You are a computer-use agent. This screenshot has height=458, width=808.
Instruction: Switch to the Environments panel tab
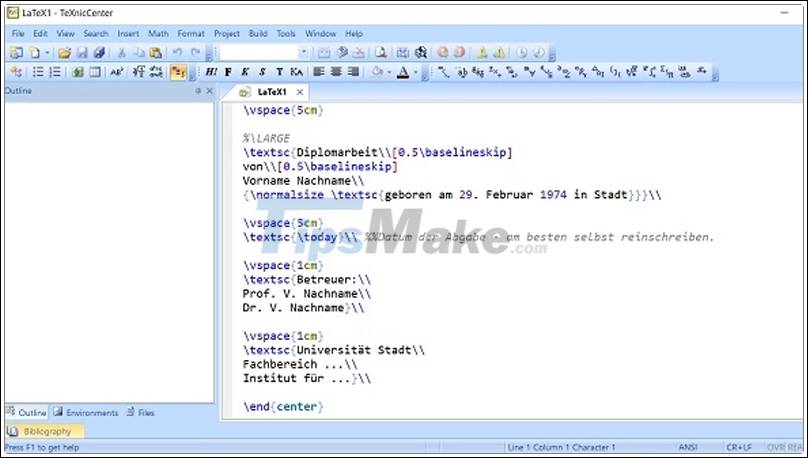(x=86, y=413)
